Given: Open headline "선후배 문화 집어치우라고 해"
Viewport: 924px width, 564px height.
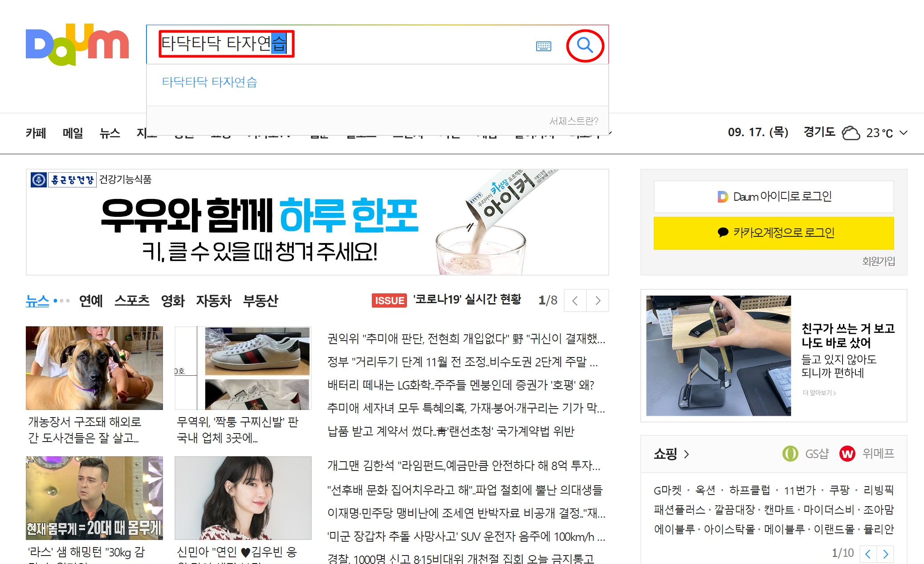Looking at the screenshot, I should [x=464, y=490].
